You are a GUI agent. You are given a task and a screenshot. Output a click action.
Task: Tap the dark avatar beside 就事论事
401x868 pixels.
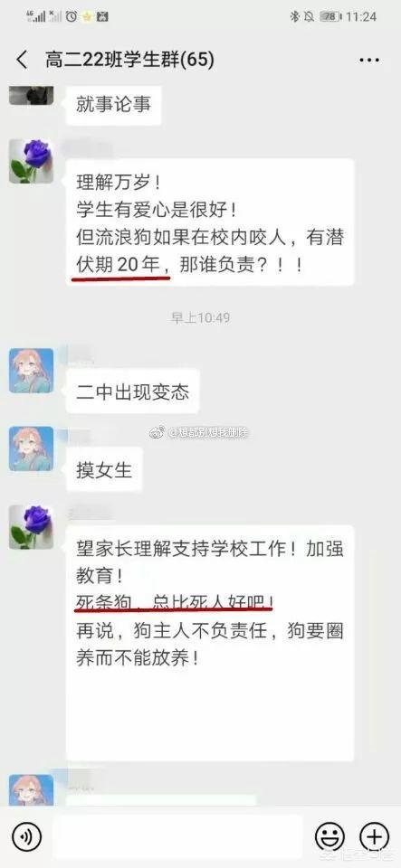click(x=32, y=95)
